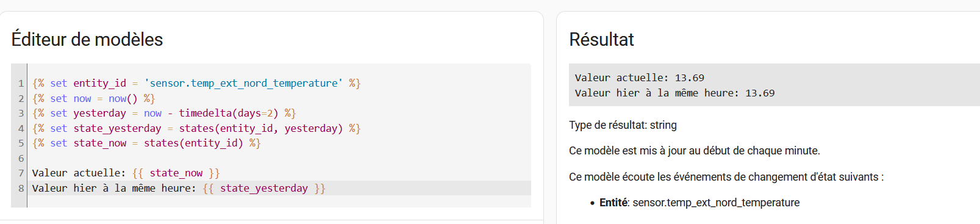The width and height of the screenshot is (980, 224).
Task: Click line number 3 in the editor gutter
Action: (21, 113)
